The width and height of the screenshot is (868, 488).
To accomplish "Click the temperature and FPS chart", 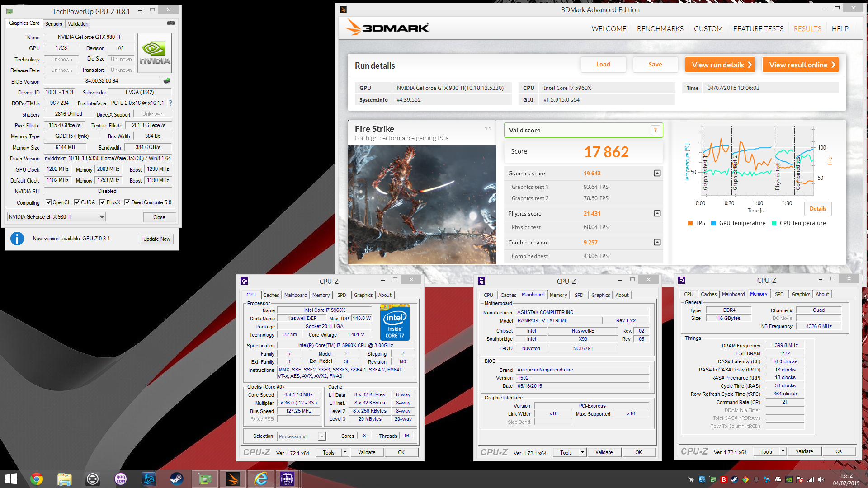I will pyautogui.click(x=757, y=161).
